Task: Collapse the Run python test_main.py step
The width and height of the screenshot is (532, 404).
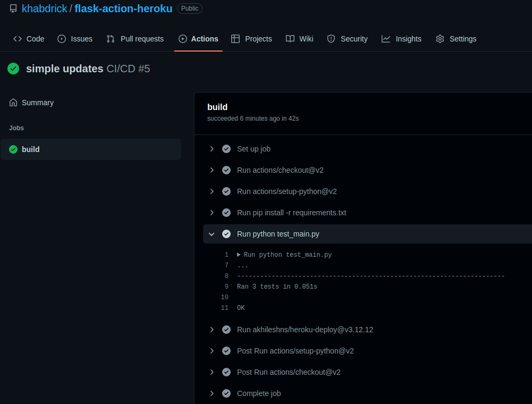Action: (212, 234)
